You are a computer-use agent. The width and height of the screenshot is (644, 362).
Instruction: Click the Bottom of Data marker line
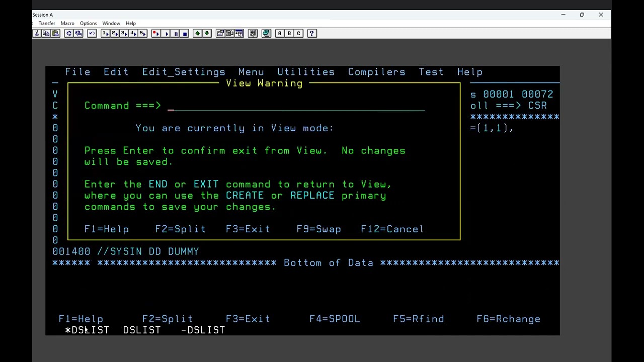point(306,263)
